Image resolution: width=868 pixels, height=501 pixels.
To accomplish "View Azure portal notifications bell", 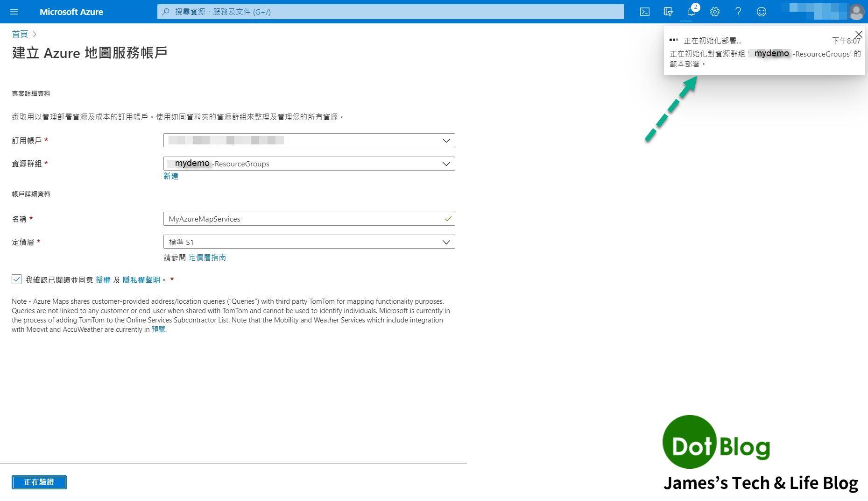I will tap(692, 12).
